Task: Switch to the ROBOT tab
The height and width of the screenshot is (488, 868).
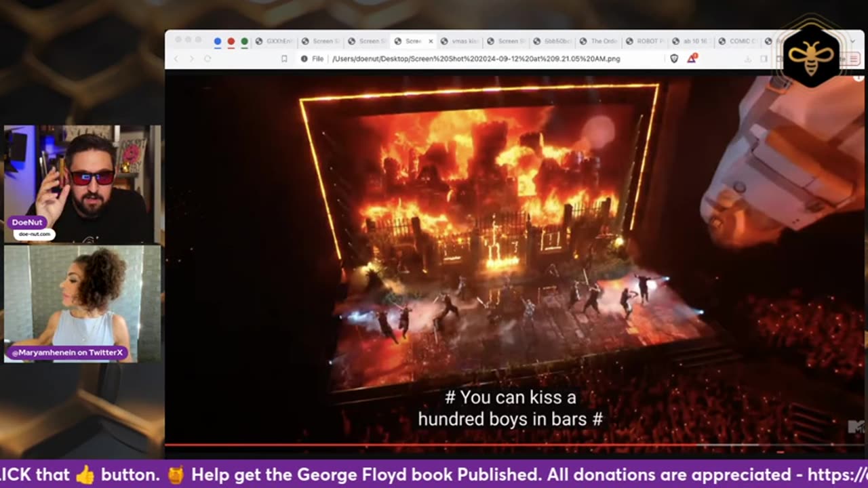Action: [x=644, y=41]
